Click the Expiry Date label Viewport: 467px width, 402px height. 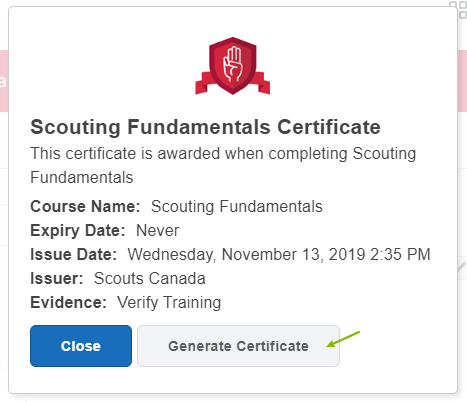78,230
